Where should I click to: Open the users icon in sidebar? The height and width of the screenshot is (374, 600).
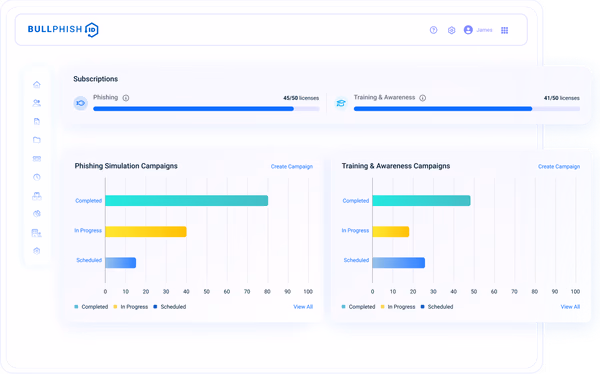coord(37,103)
